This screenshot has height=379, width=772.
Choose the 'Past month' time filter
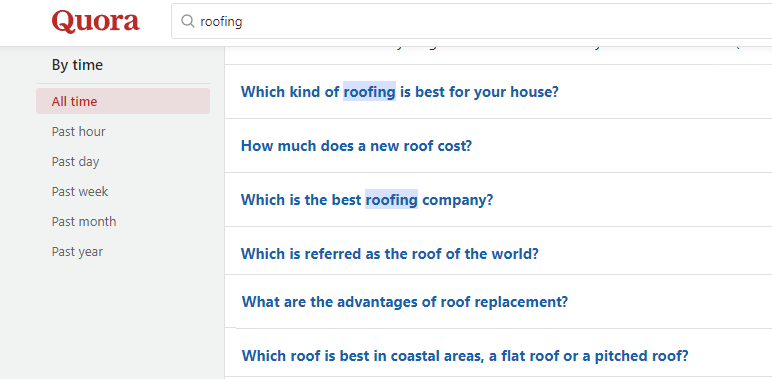tap(84, 221)
